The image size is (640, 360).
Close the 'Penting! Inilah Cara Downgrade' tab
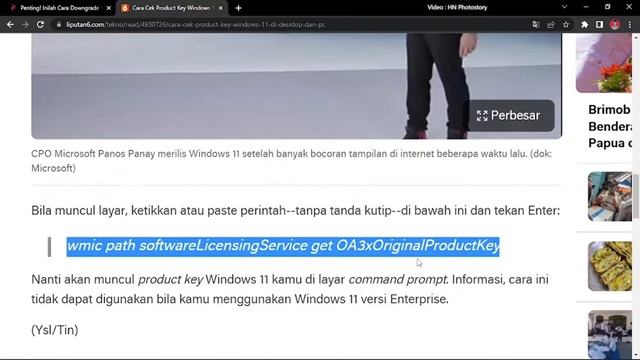pyautogui.click(x=109, y=8)
